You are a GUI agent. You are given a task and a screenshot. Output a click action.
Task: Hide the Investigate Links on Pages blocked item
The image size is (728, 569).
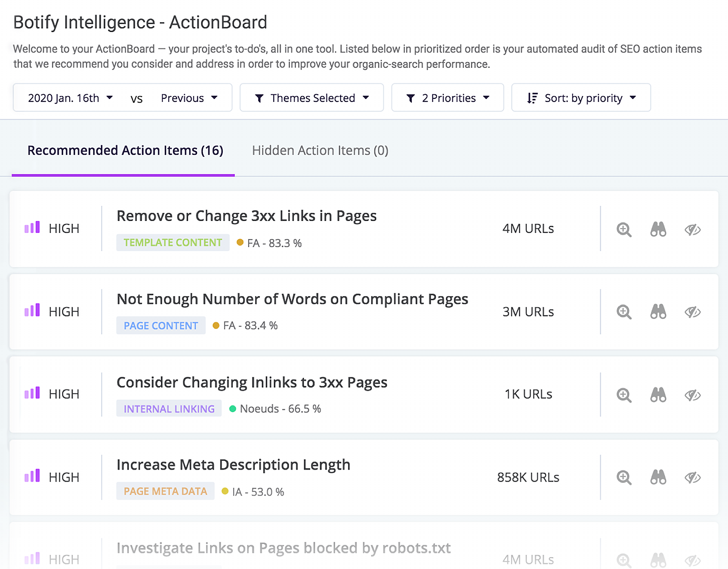click(x=693, y=560)
